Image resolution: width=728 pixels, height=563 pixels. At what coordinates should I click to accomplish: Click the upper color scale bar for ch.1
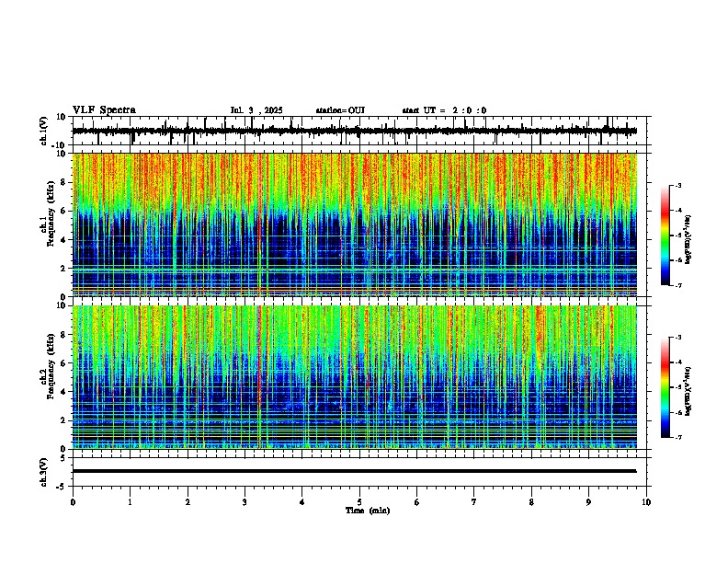665,236
